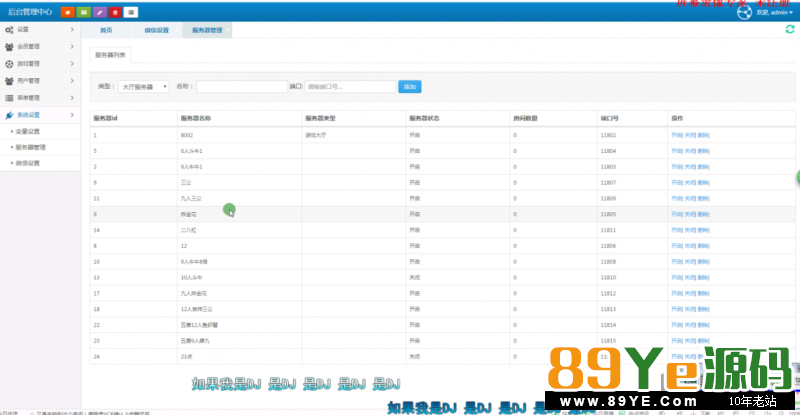The image size is (800, 415).
Task: Click the red icon button in header
Action: coord(115,12)
